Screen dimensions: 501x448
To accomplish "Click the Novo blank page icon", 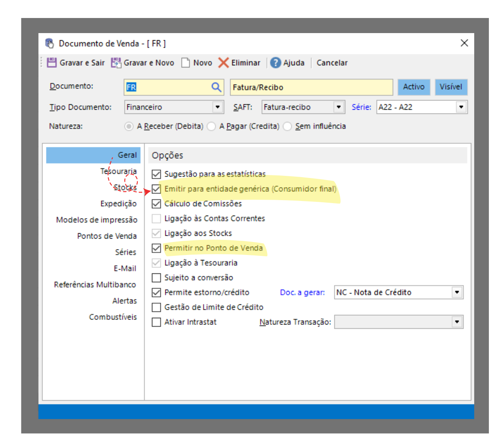I will (x=185, y=63).
